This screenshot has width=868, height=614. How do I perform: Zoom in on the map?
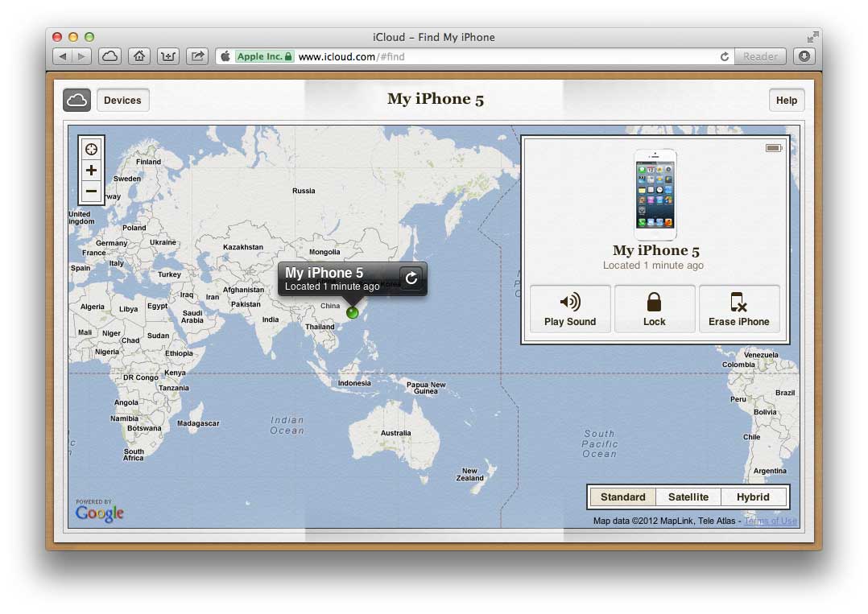click(91, 171)
